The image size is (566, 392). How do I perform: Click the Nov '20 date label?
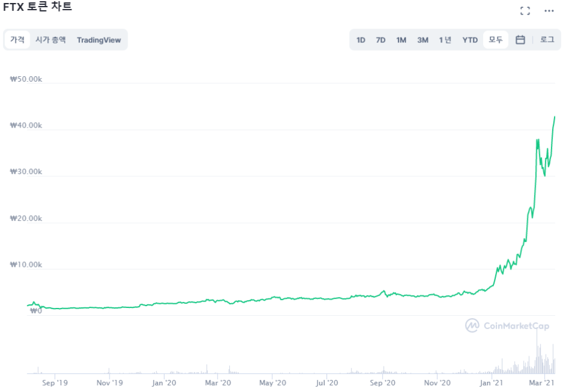pos(437,382)
